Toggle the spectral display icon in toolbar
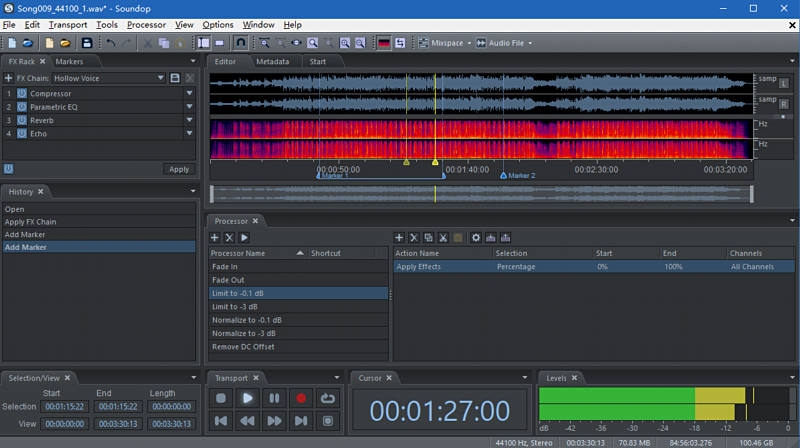800x448 pixels. 384,43
